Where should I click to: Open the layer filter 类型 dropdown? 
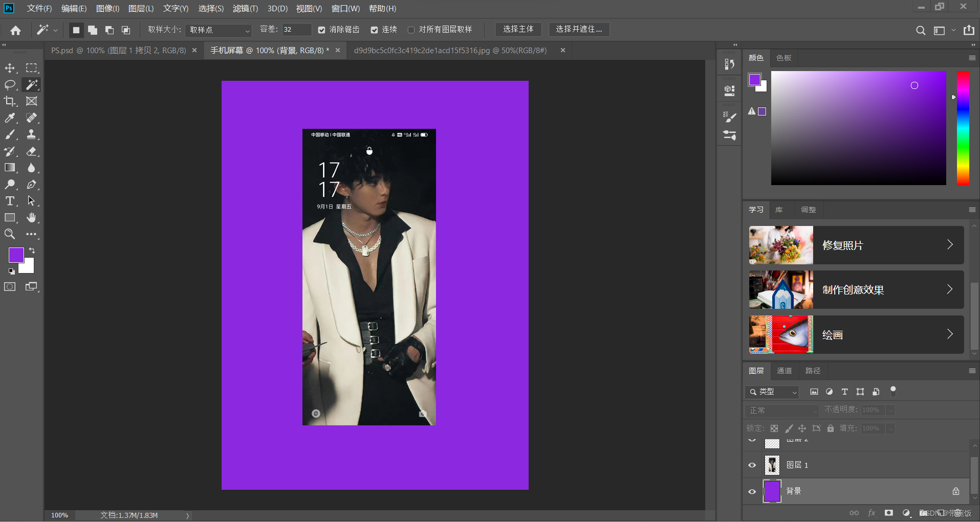[772, 392]
